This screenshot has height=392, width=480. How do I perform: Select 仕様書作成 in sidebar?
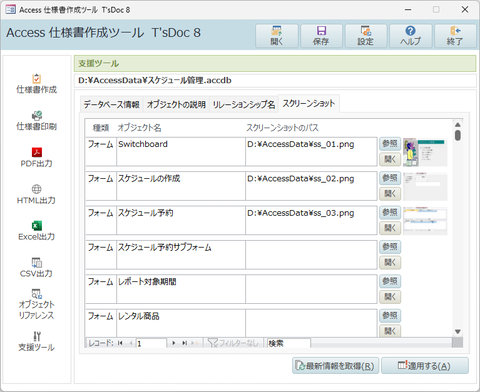(x=37, y=84)
